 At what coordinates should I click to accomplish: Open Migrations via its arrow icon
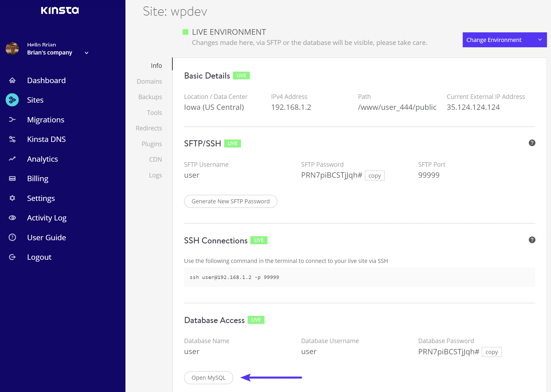click(x=12, y=119)
